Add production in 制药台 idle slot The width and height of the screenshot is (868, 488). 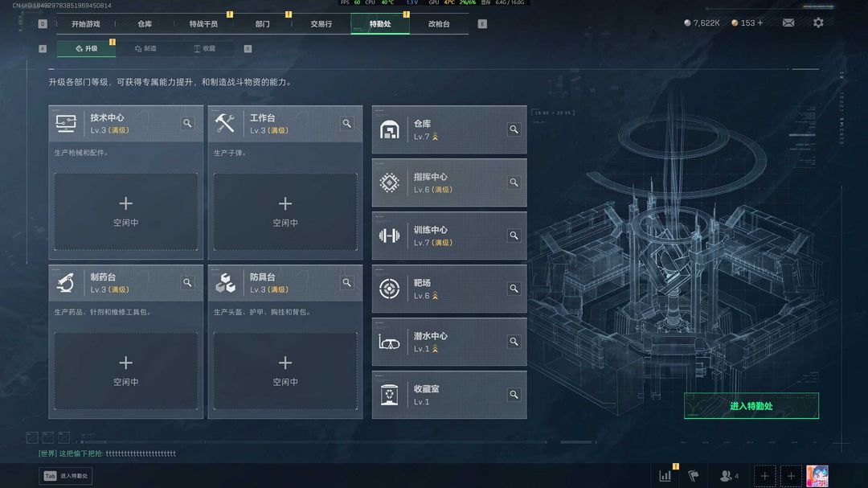[x=125, y=371]
